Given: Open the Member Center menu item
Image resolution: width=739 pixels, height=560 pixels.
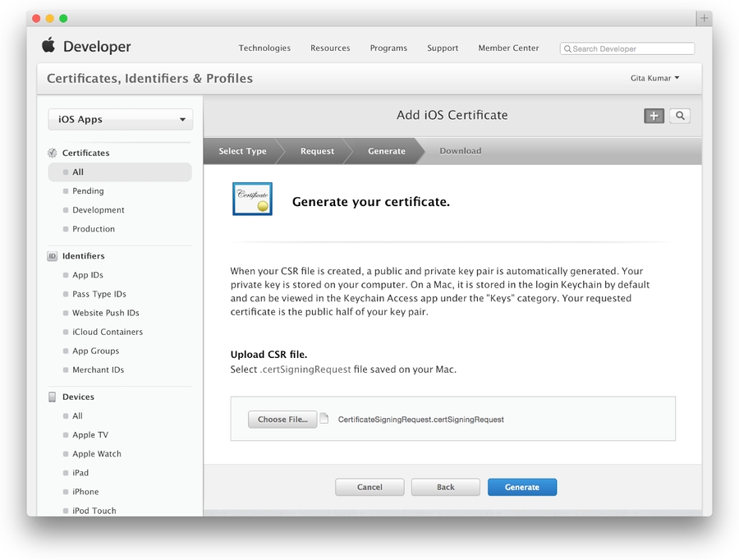Looking at the screenshot, I should [x=508, y=48].
